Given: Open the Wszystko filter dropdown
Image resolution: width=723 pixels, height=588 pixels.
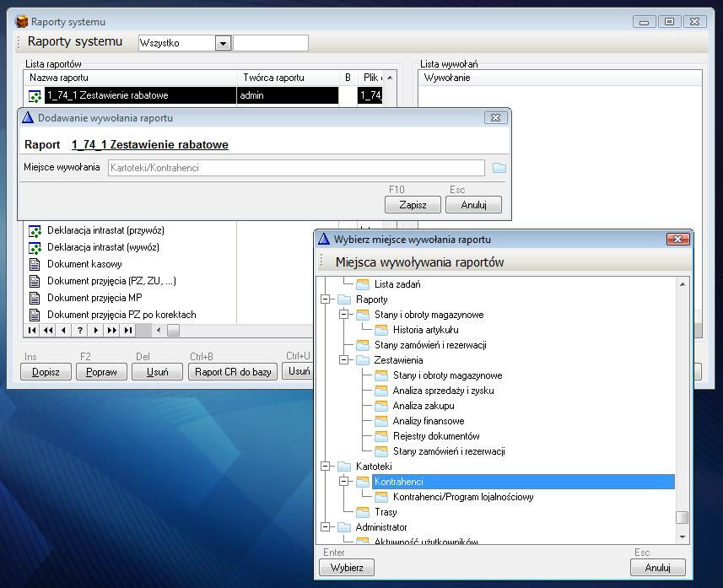Looking at the screenshot, I should (223, 43).
